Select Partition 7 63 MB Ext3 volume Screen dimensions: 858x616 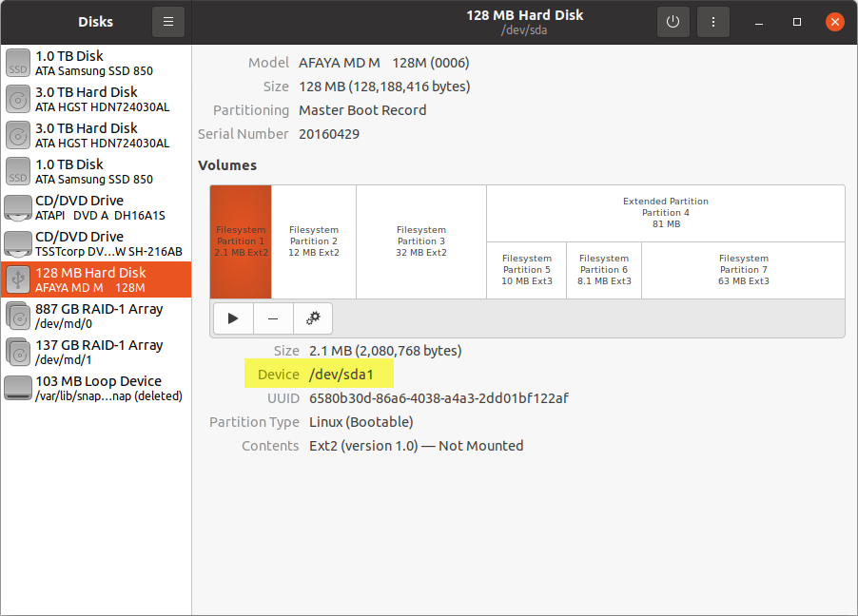click(743, 270)
